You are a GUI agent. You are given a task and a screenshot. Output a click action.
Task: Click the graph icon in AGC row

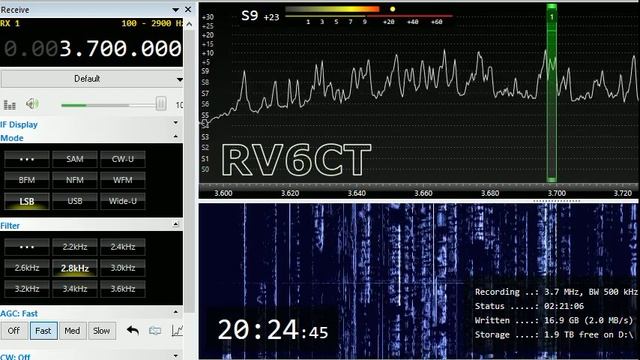pyautogui.click(x=177, y=331)
